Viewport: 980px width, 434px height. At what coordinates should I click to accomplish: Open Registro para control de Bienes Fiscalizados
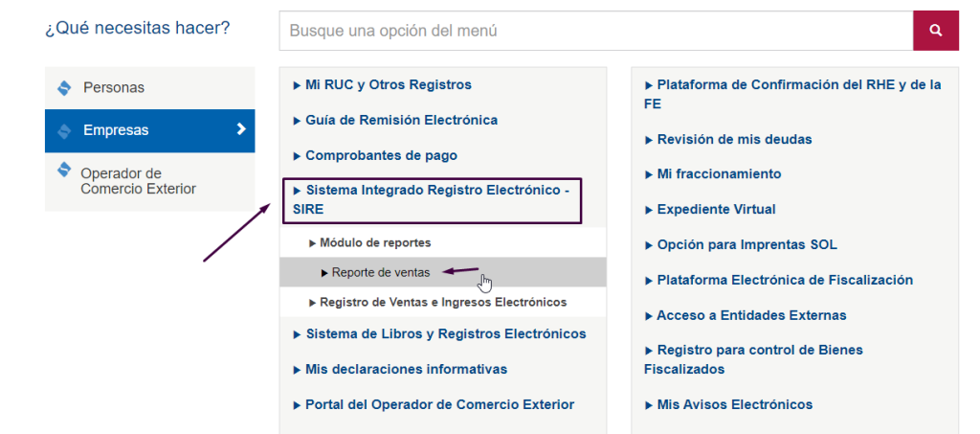[754, 359]
